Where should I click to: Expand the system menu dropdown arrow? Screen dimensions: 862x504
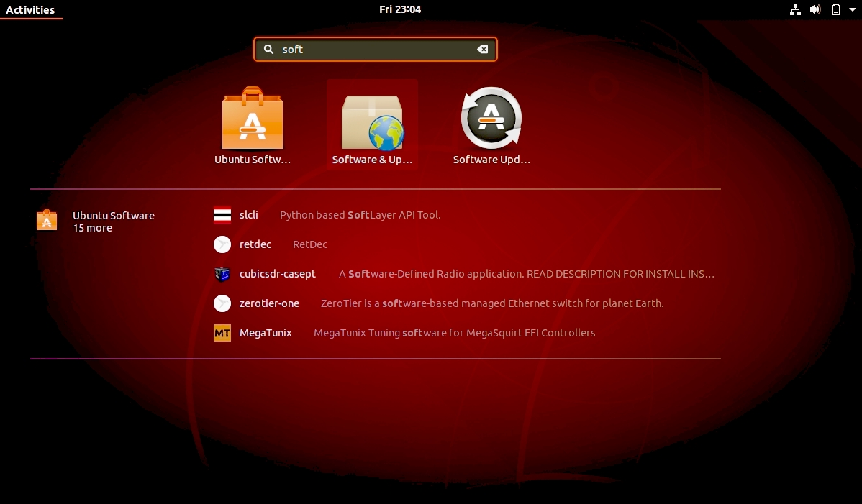(x=851, y=10)
